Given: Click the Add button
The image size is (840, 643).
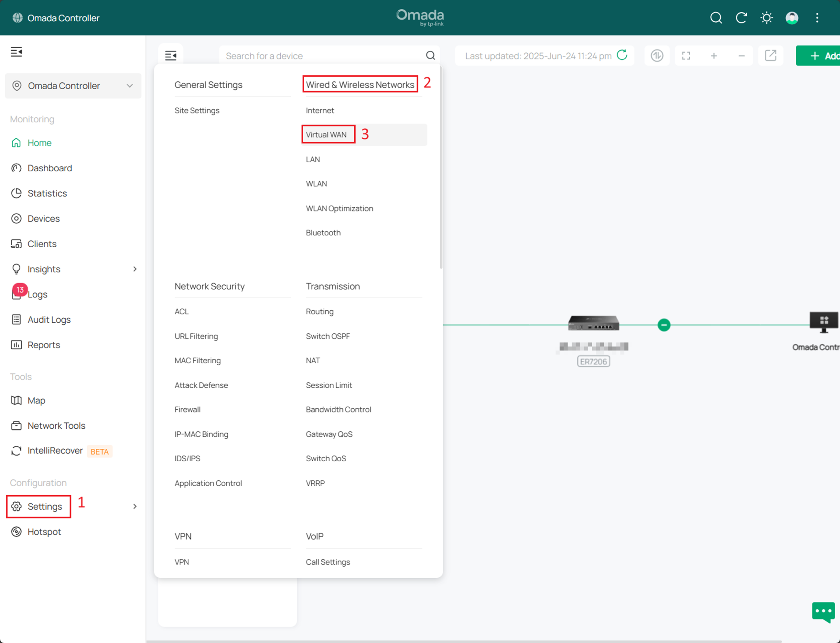Looking at the screenshot, I should (x=818, y=56).
